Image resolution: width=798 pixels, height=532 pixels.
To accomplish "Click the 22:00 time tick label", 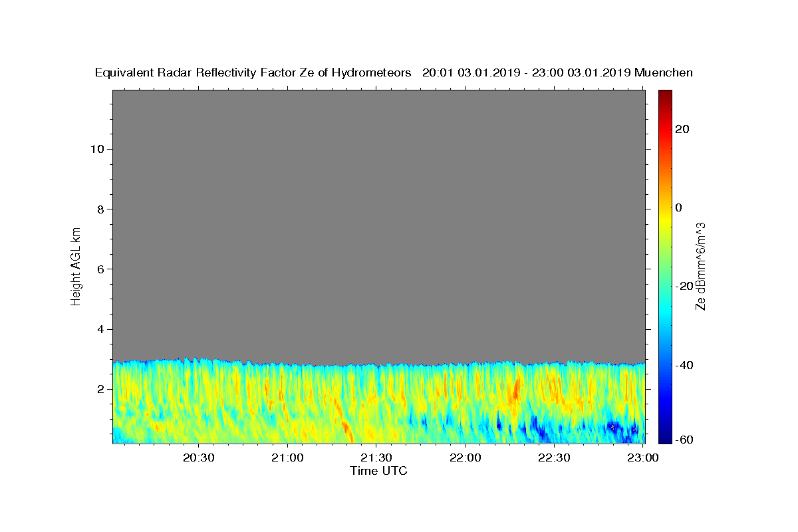I will [x=465, y=458].
